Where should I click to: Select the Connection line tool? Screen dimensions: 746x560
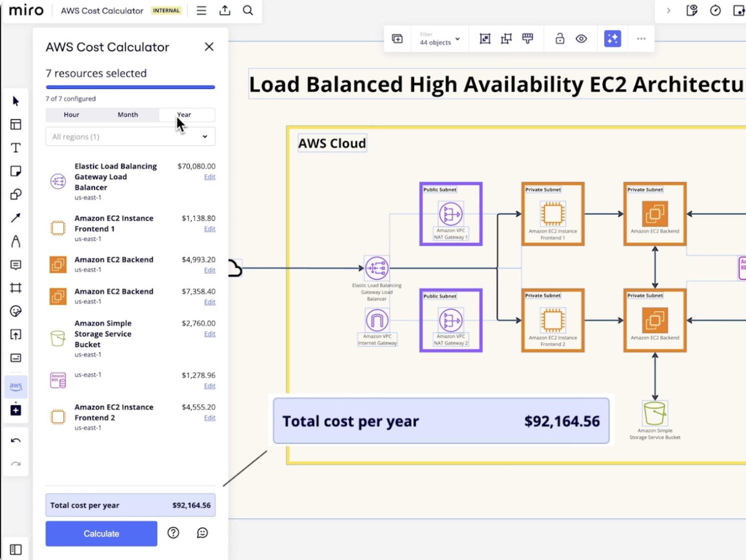pos(15,218)
